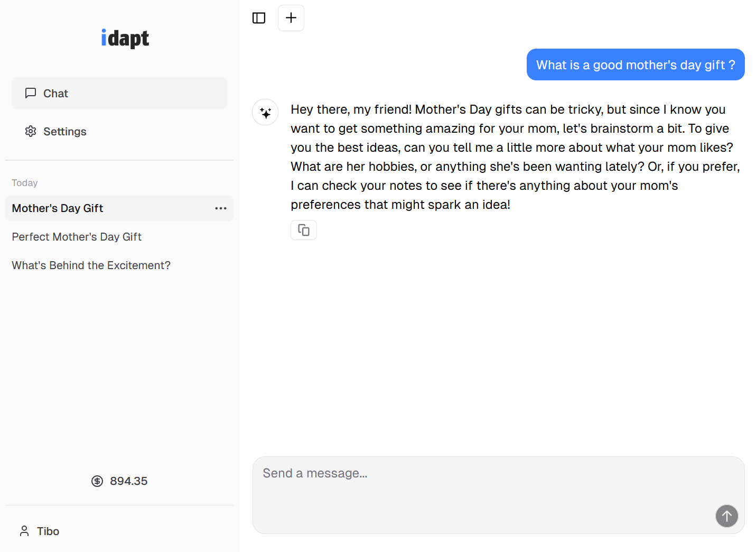Screen dimensions: 756x552
Task: Click the sparkle assistant avatar icon
Action: (x=265, y=112)
